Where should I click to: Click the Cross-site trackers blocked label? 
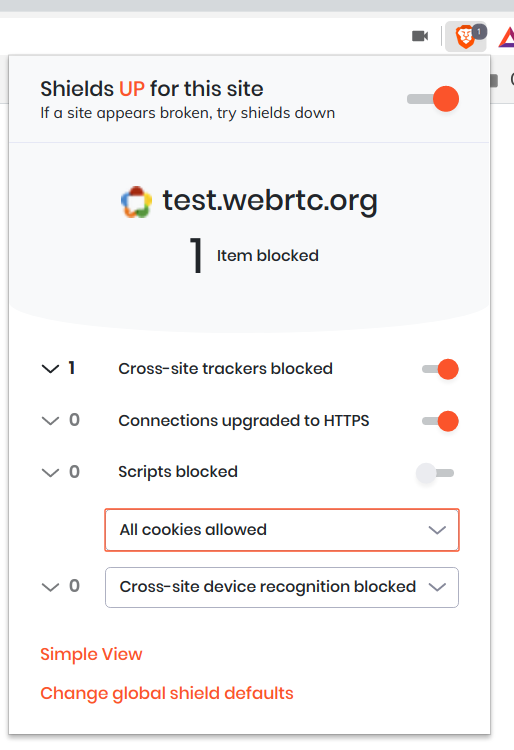tap(226, 369)
